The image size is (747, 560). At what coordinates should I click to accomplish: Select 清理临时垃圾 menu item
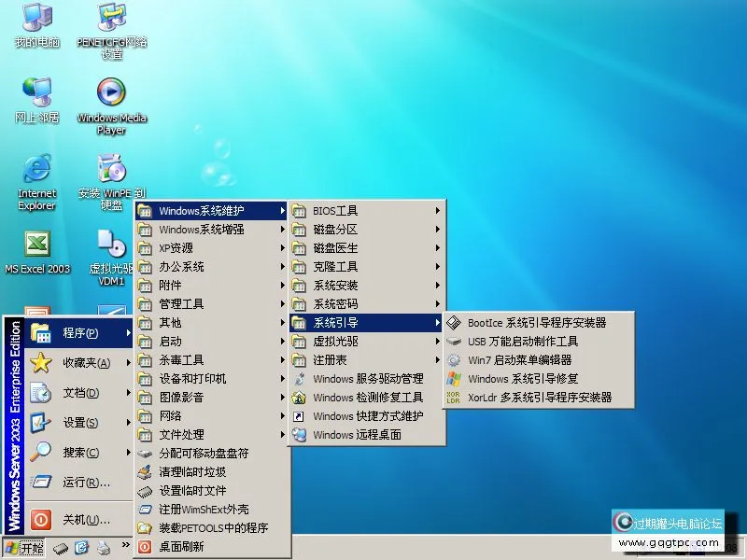click(192, 472)
